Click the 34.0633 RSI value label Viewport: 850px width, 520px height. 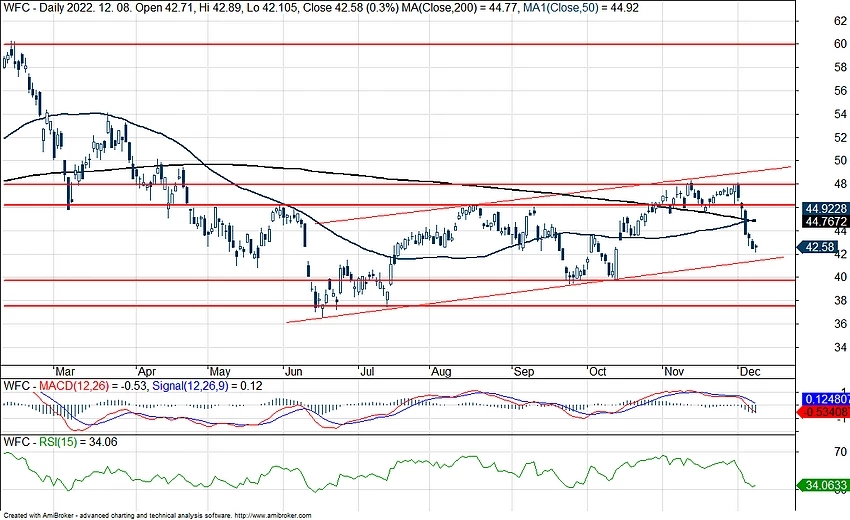pyautogui.click(x=824, y=485)
